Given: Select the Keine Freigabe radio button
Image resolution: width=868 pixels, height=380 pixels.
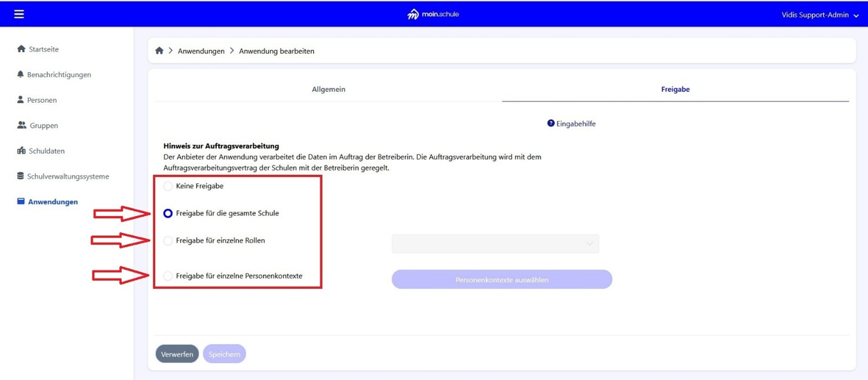Looking at the screenshot, I should pyautogui.click(x=168, y=186).
